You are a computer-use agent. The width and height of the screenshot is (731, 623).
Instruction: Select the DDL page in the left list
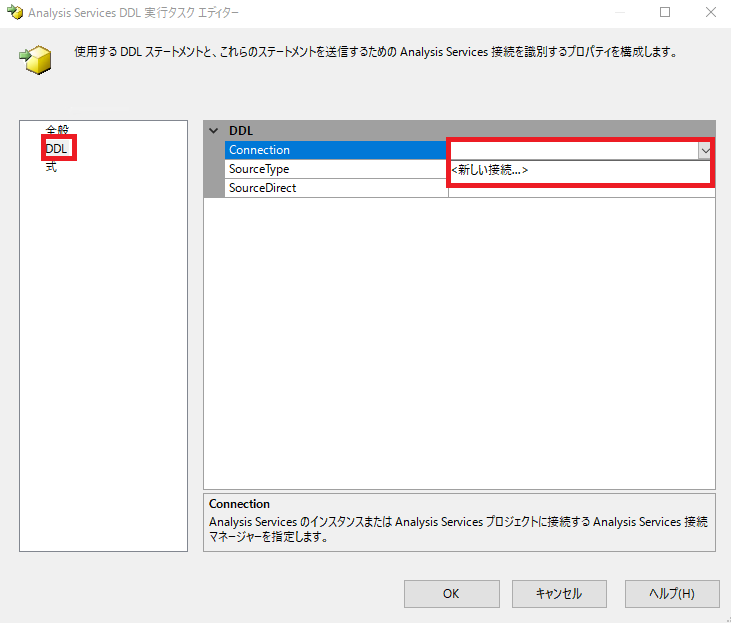pyautogui.click(x=56, y=149)
